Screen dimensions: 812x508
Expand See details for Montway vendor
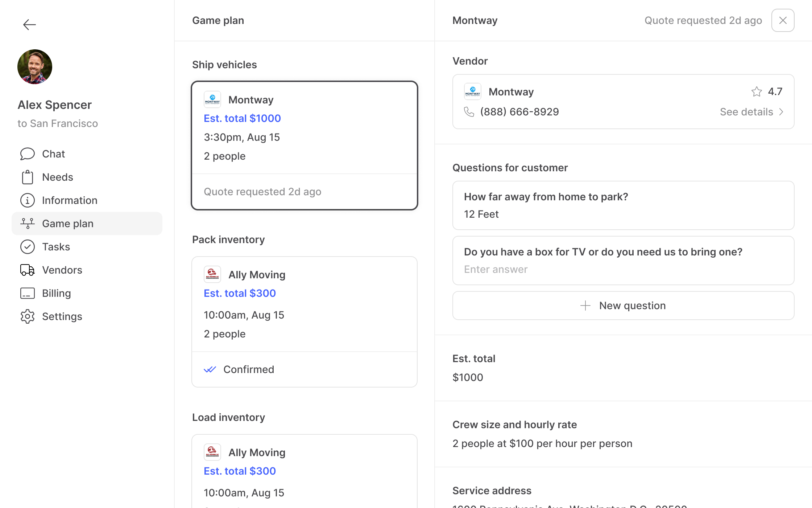coord(751,112)
